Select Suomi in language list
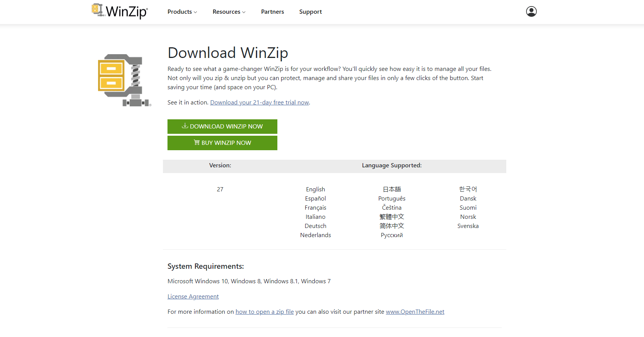644x337 pixels. [468, 208]
